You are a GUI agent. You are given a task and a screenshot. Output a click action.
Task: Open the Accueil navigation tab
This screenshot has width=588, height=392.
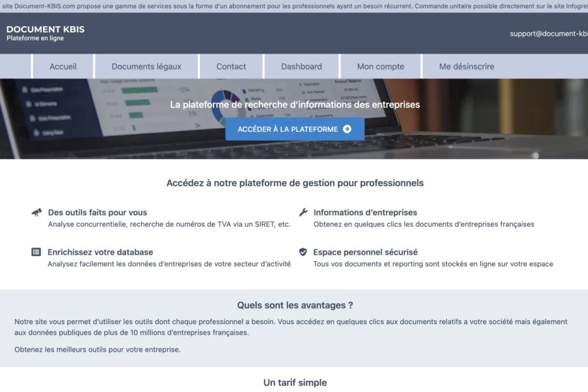click(63, 67)
